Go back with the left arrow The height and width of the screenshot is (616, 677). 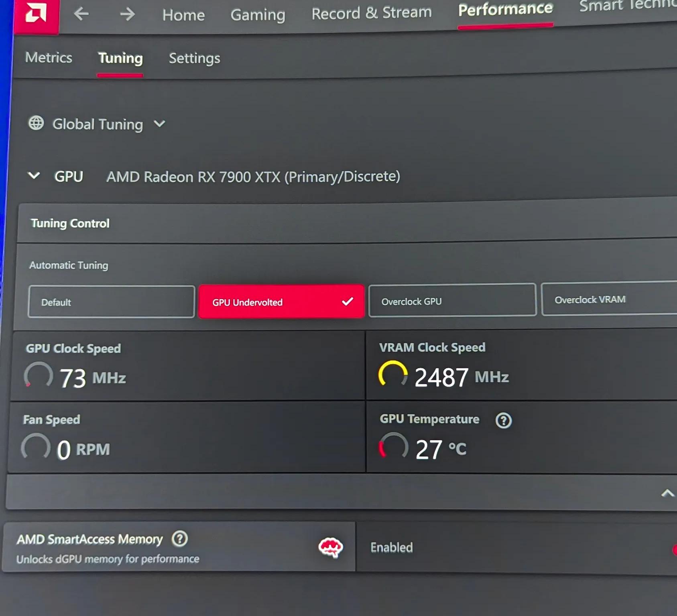(81, 14)
